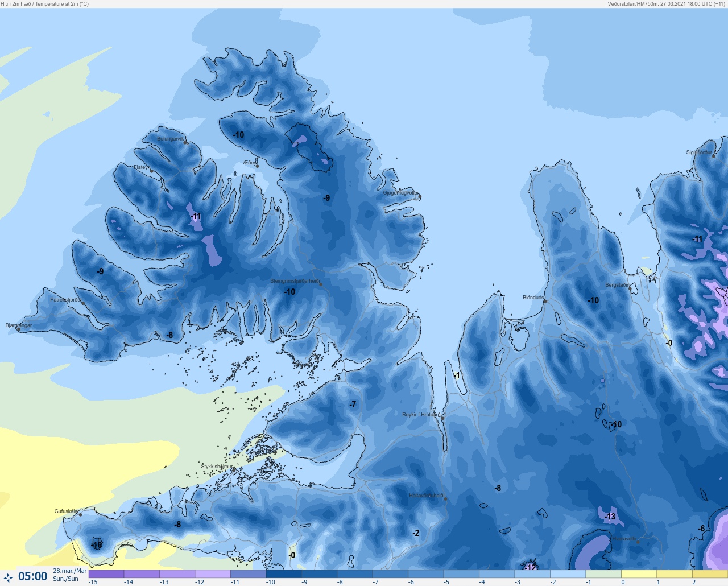Image resolution: width=728 pixels, height=586 pixels.
Task: Pick the -8 legend color swatch
Action: (355, 574)
